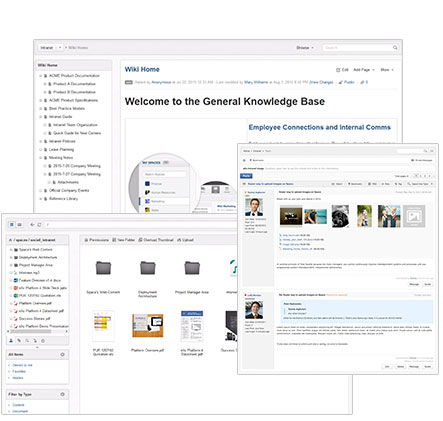Open the placeholder image tile in forum post
The height and width of the screenshot is (421, 443).
[414, 216]
